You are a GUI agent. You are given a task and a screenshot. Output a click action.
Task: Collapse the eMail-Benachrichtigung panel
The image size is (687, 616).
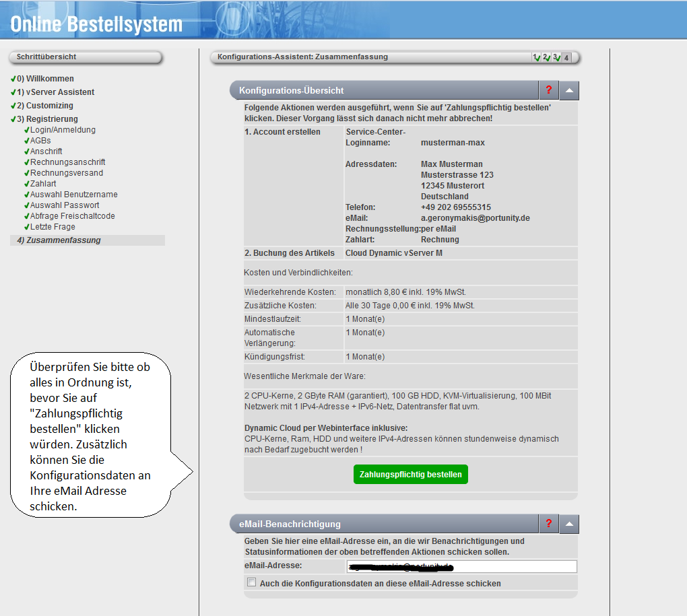(569, 524)
